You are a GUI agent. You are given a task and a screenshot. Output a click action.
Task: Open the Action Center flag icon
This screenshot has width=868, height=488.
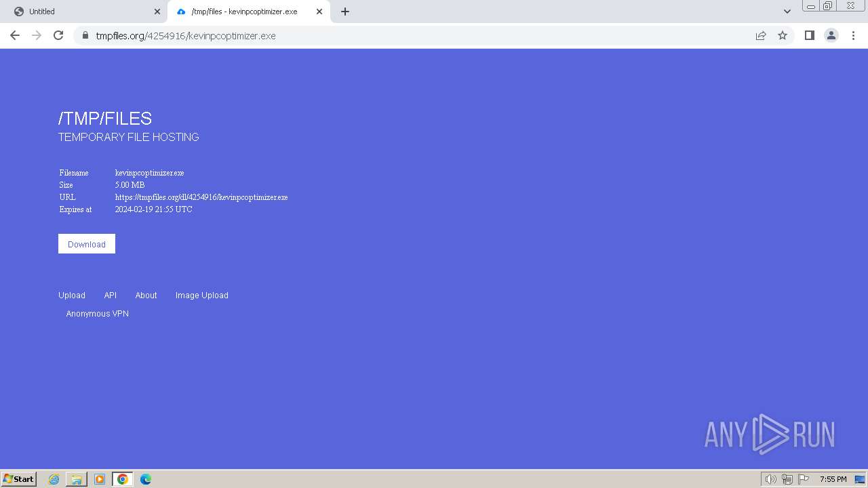pyautogui.click(x=804, y=479)
